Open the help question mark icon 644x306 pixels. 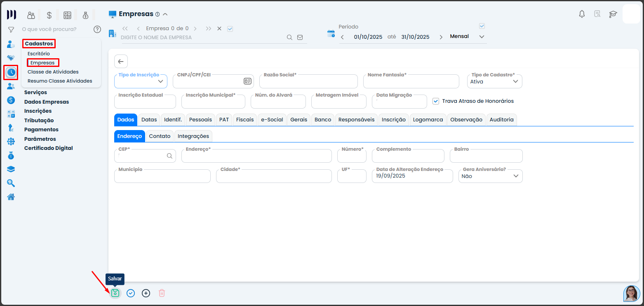[x=97, y=29]
